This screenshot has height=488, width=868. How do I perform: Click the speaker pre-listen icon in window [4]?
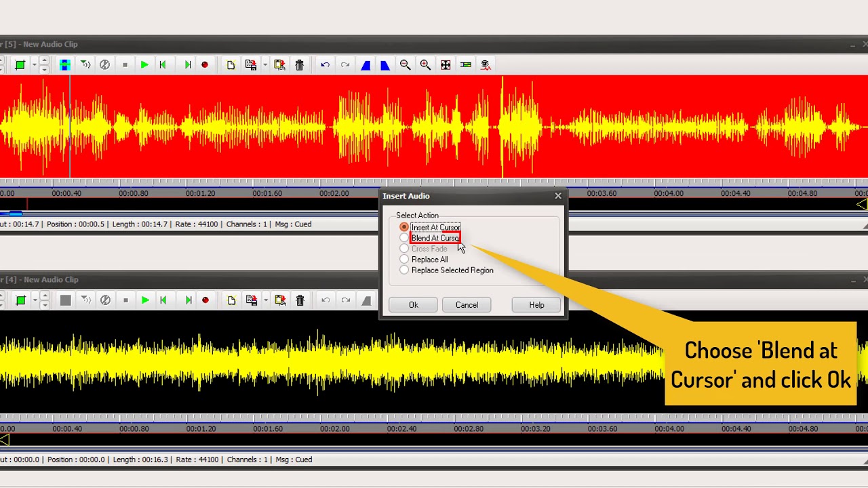tap(85, 300)
